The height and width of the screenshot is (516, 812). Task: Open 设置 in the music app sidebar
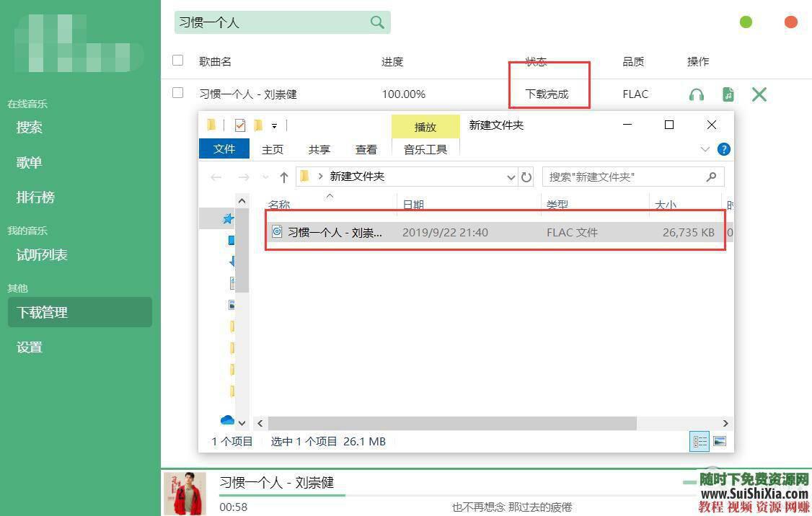pos(29,347)
